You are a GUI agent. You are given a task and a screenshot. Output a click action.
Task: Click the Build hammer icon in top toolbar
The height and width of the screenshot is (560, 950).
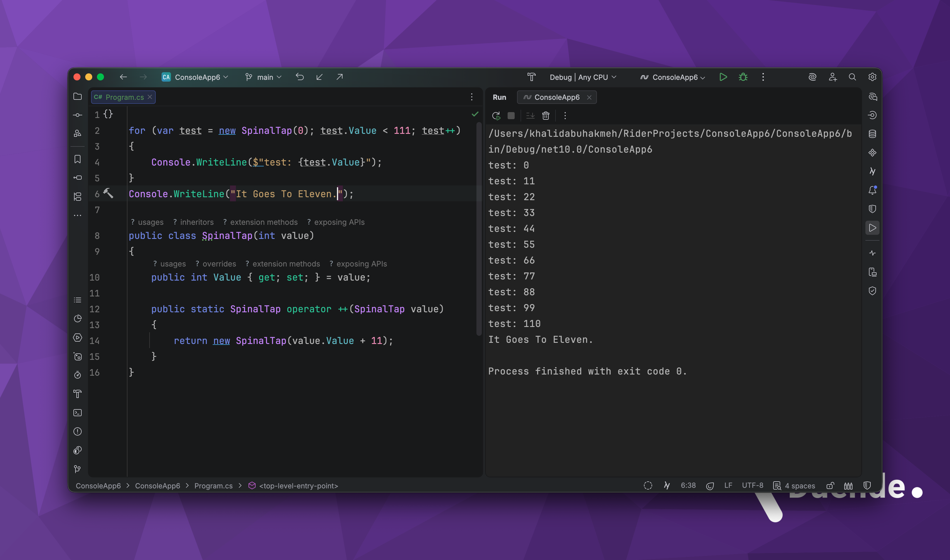coord(531,77)
